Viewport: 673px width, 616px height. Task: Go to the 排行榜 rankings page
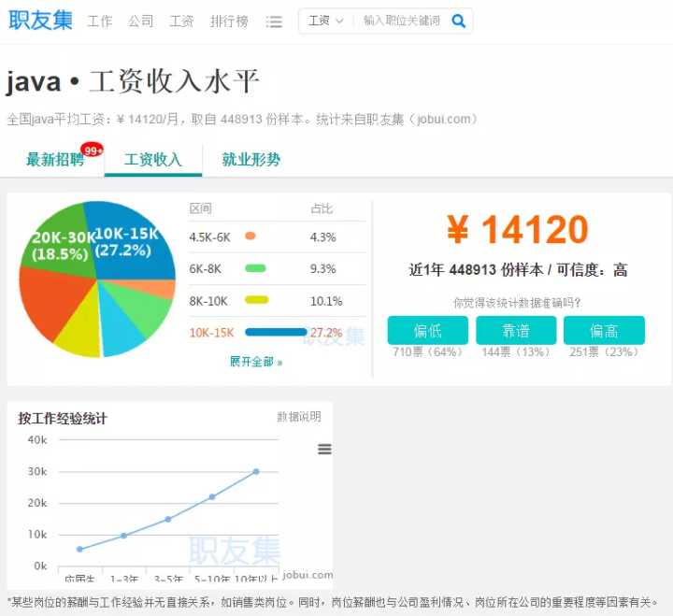[x=229, y=21]
